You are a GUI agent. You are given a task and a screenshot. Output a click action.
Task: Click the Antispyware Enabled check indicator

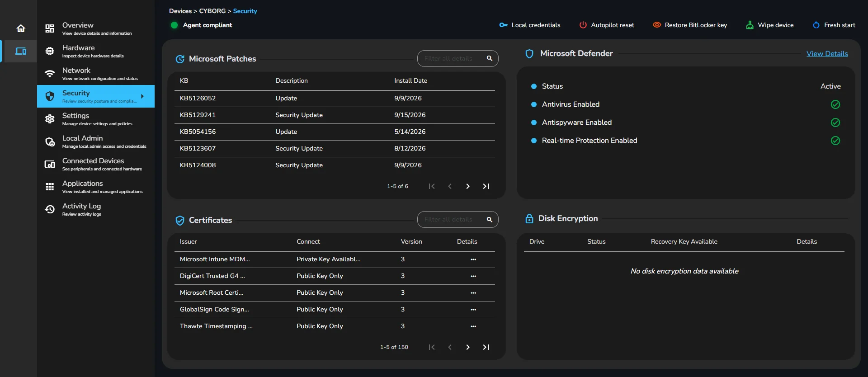(x=835, y=123)
